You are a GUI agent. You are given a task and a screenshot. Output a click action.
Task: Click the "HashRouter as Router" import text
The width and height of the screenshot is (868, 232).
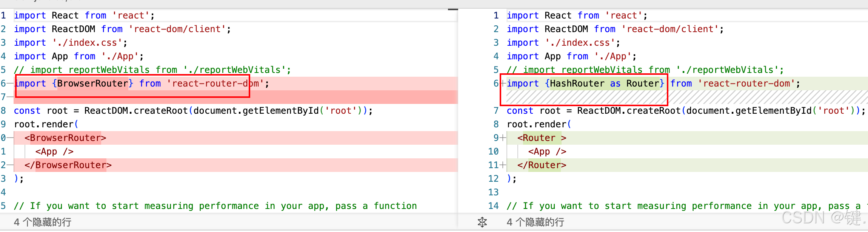(605, 84)
